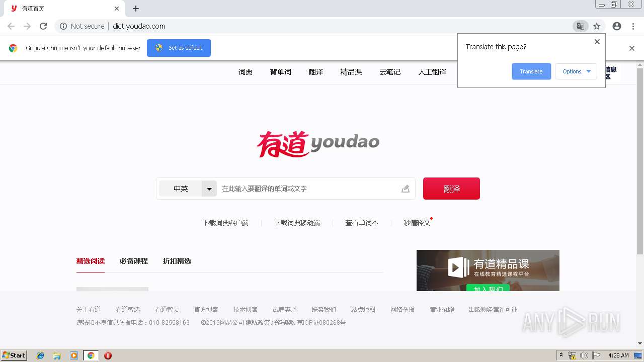644x362 pixels.
Task: Select the 精选阅读 tab
Action: pyautogui.click(x=91, y=261)
